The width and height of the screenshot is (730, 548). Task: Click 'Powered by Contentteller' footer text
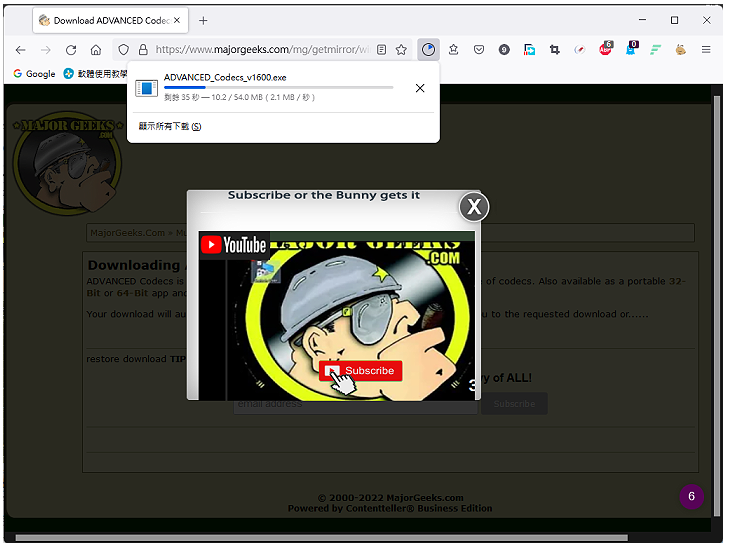coord(390,508)
